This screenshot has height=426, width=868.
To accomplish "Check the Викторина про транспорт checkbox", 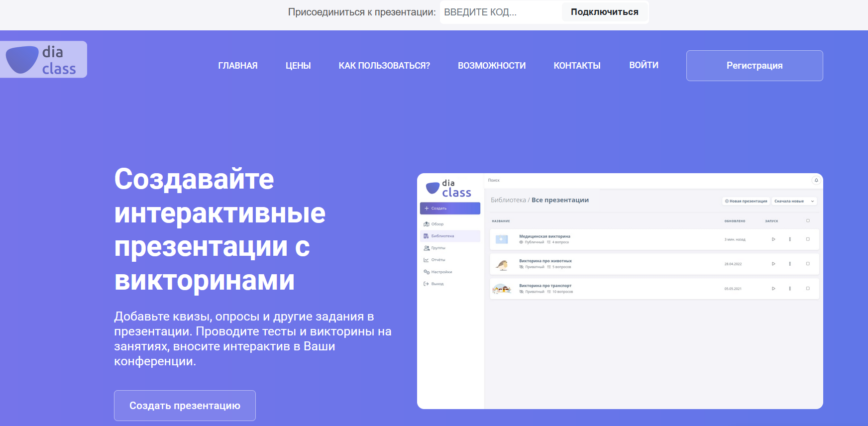I will pos(808,289).
